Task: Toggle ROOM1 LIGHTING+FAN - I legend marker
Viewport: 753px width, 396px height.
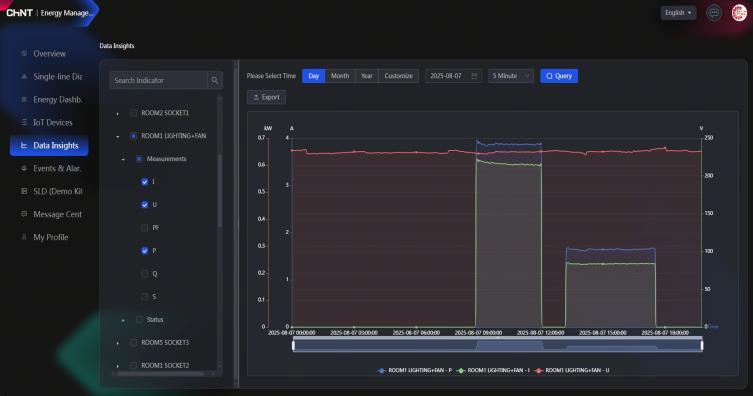Action: pyautogui.click(x=461, y=371)
